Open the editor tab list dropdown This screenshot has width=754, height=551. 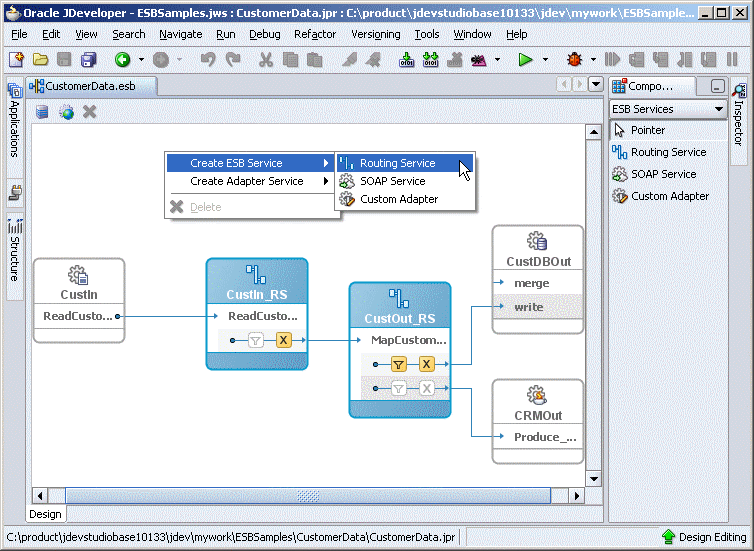tap(596, 85)
